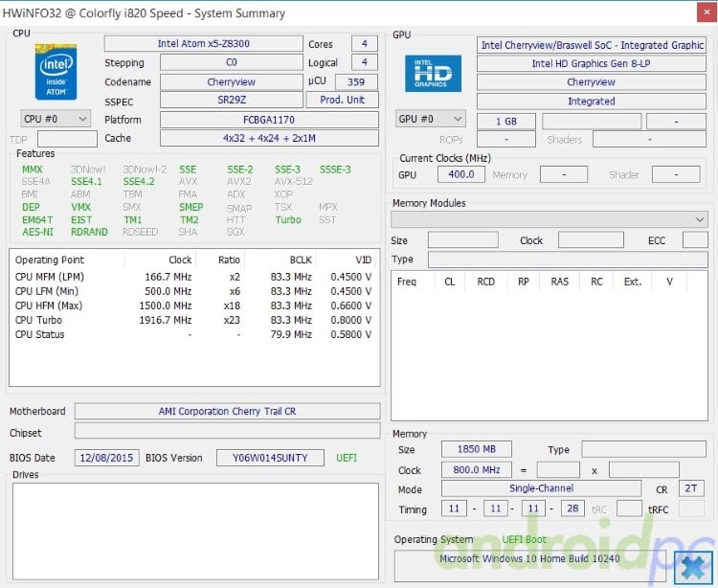Click the Intel Inside Atom logo
This screenshot has width=718, height=588.
click(x=56, y=72)
